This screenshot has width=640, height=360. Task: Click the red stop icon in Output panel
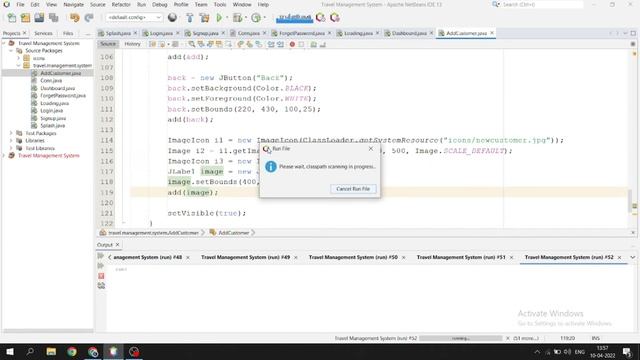[x=101, y=276]
